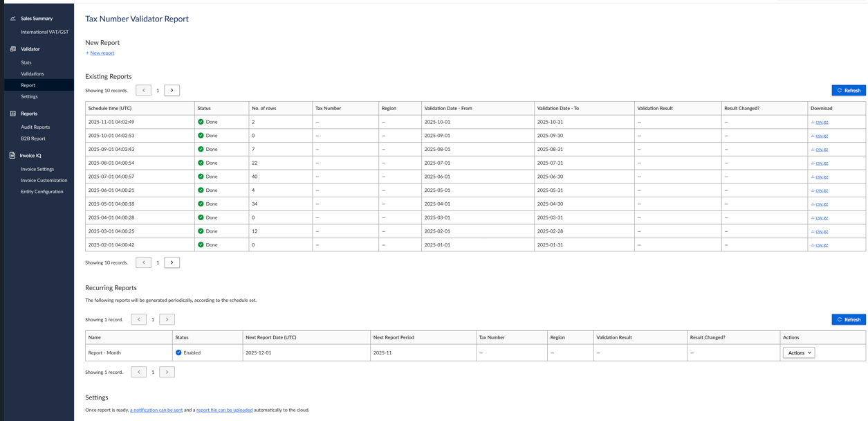Go to next page above Existing Reports table

point(172,90)
